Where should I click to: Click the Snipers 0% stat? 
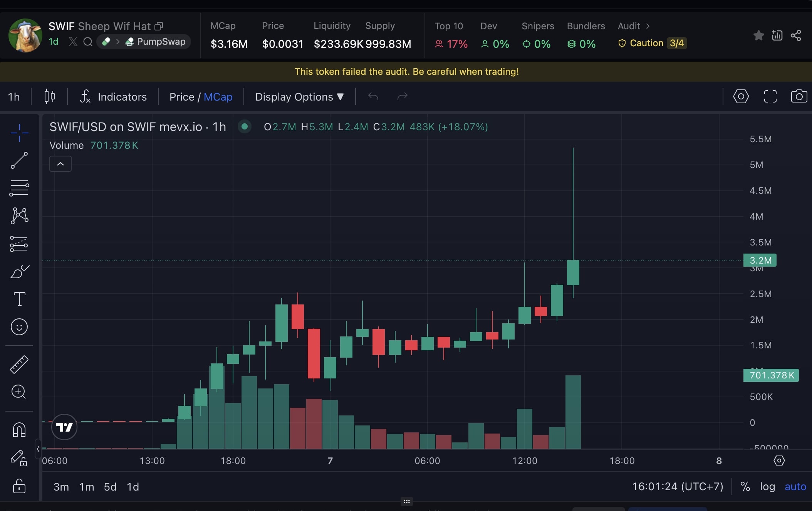click(538, 35)
